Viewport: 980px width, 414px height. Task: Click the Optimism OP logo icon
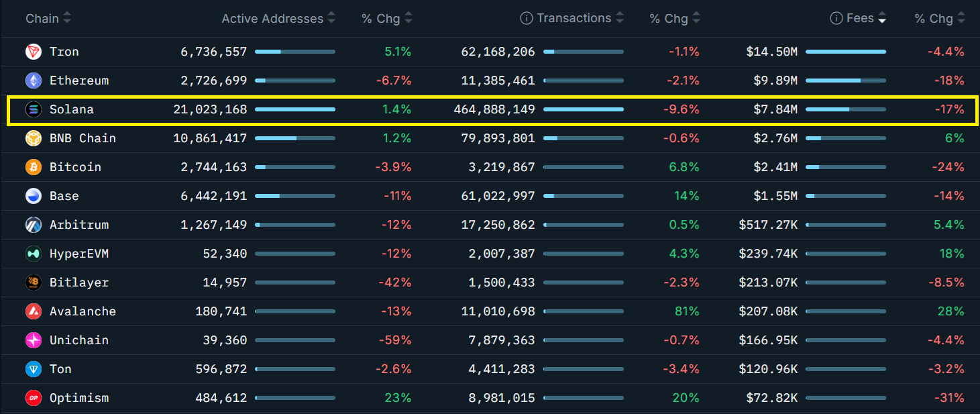33,398
